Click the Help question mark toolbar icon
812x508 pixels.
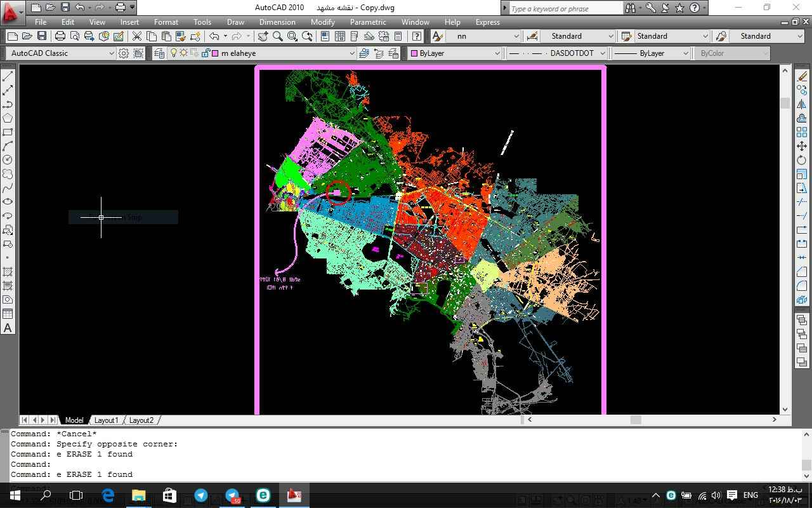[417, 36]
